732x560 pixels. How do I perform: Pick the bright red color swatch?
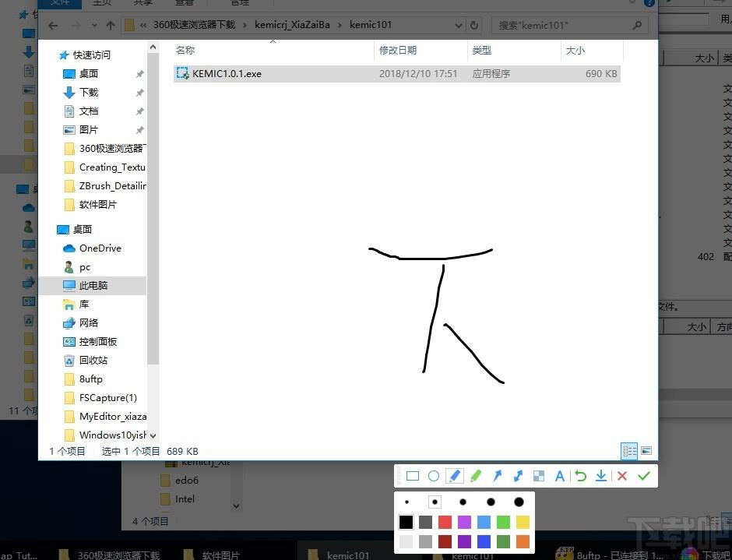tap(445, 522)
